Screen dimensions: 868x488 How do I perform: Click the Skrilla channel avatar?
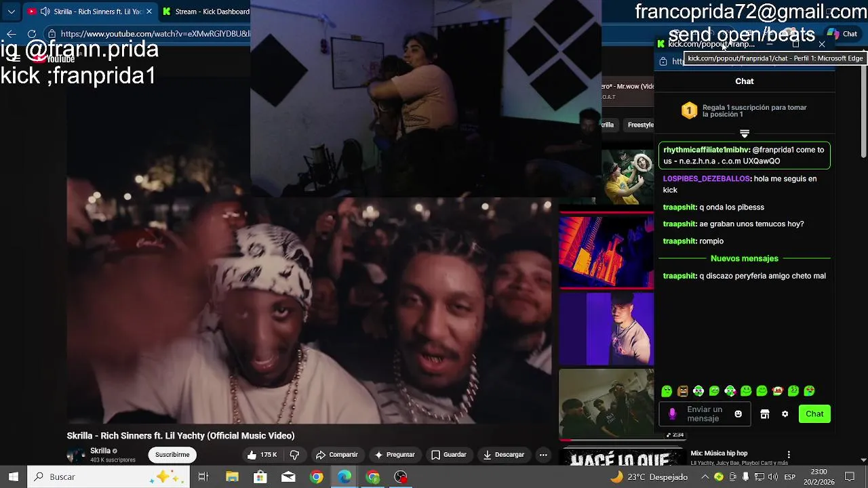pyautogui.click(x=77, y=455)
